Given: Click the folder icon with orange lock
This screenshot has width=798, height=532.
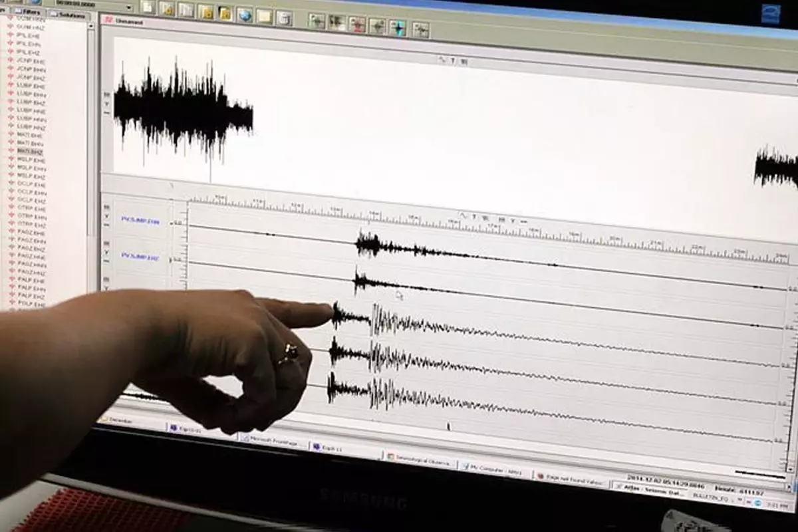Looking at the screenshot, I should 225,13.
